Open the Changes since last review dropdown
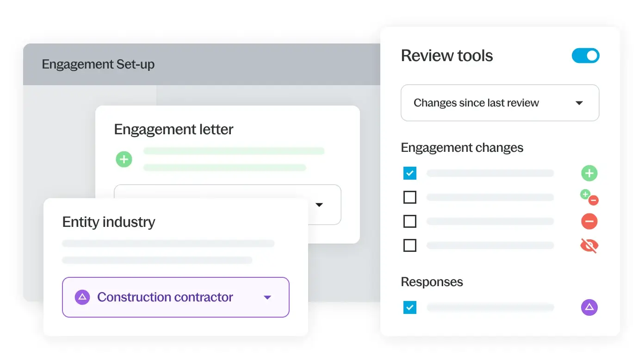644x363 pixels. (x=500, y=103)
